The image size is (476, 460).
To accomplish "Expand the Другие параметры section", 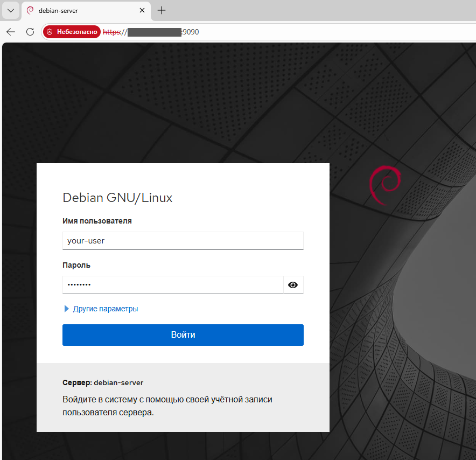I will click(106, 309).
